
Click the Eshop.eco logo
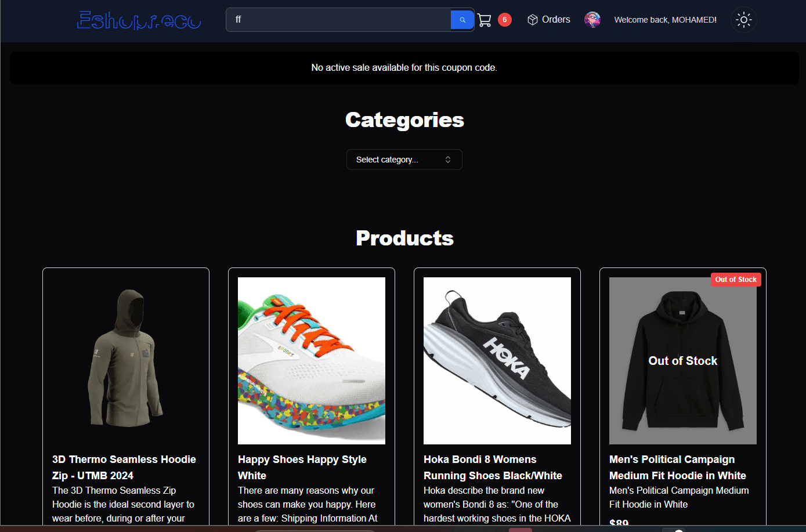coord(139,20)
